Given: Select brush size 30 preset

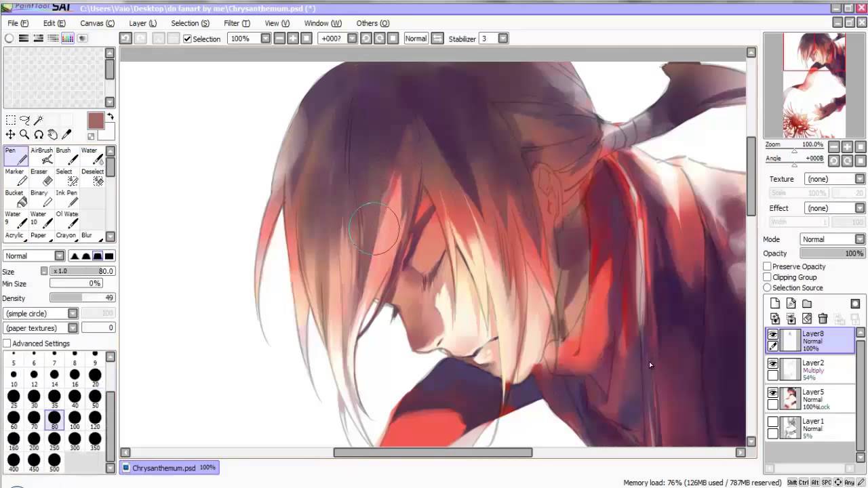Looking at the screenshot, I should [x=34, y=399].
